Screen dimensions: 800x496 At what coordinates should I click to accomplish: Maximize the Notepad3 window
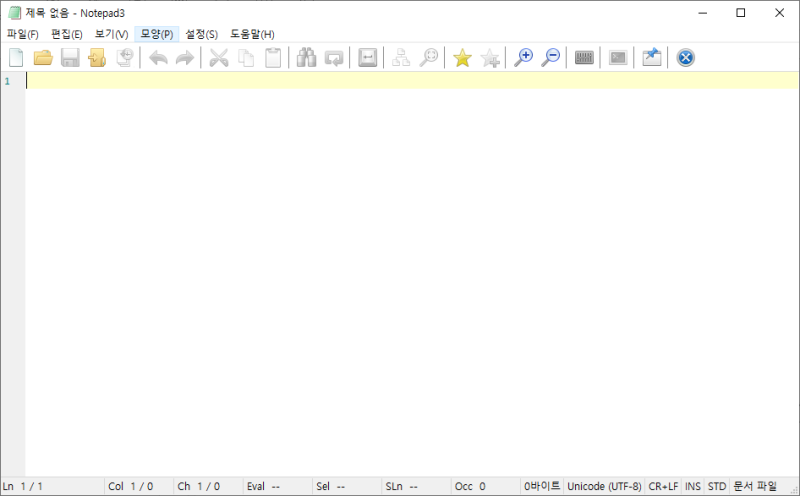tap(741, 13)
